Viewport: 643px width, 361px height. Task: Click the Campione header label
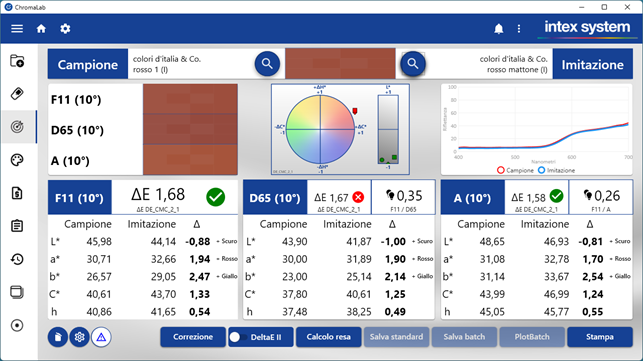(x=88, y=64)
